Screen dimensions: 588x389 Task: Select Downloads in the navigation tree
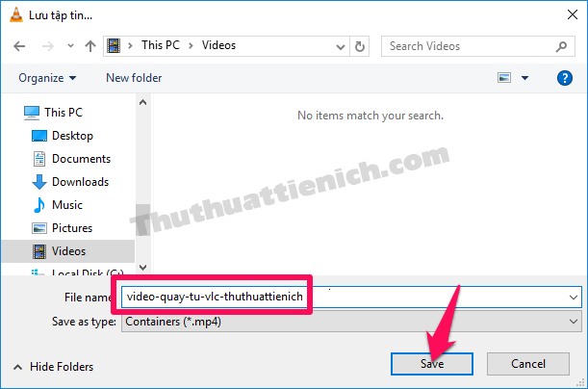click(x=80, y=182)
